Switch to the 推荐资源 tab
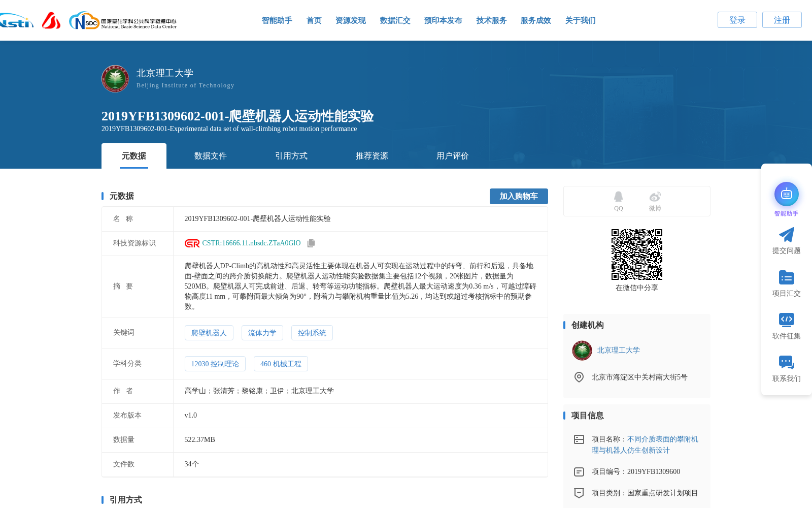812x508 pixels. tap(372, 156)
